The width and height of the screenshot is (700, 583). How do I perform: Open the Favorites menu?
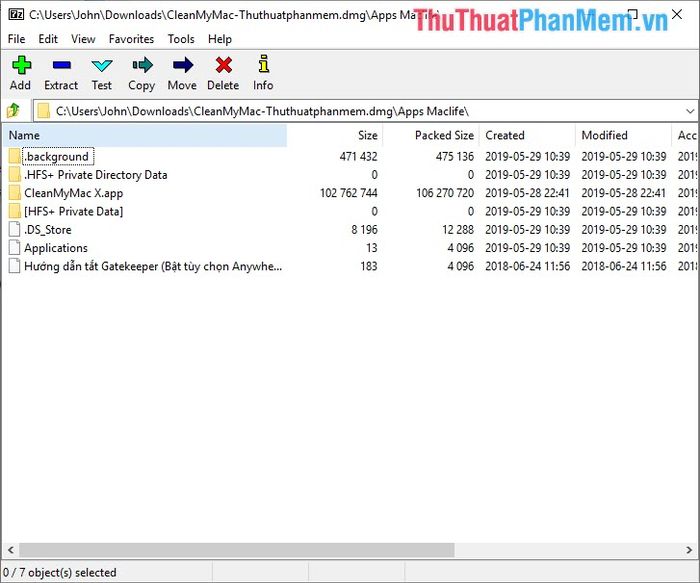click(131, 39)
